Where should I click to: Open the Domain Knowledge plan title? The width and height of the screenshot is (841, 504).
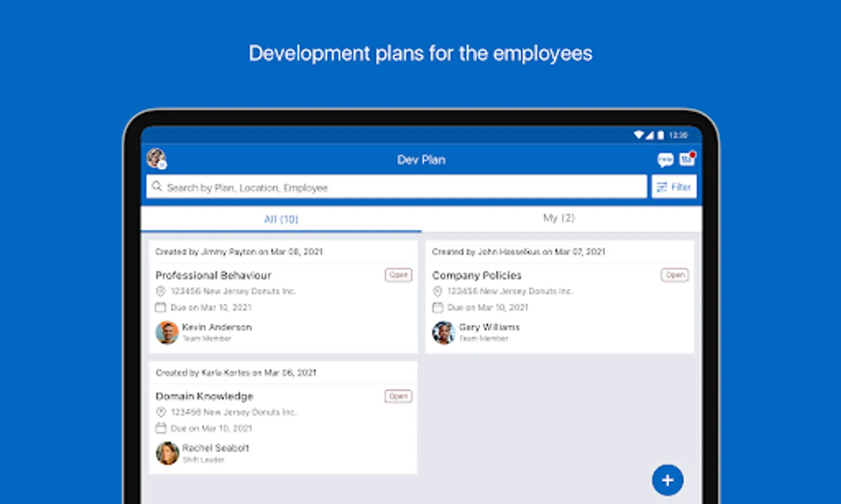click(x=205, y=396)
